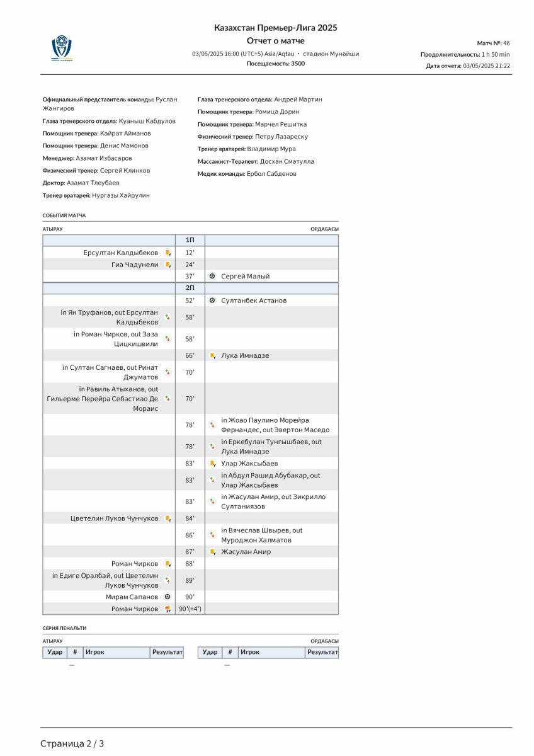Click goal icon beside Султанбек Астанов
Image resolution: width=534 pixels, height=756 pixels.
point(212,301)
